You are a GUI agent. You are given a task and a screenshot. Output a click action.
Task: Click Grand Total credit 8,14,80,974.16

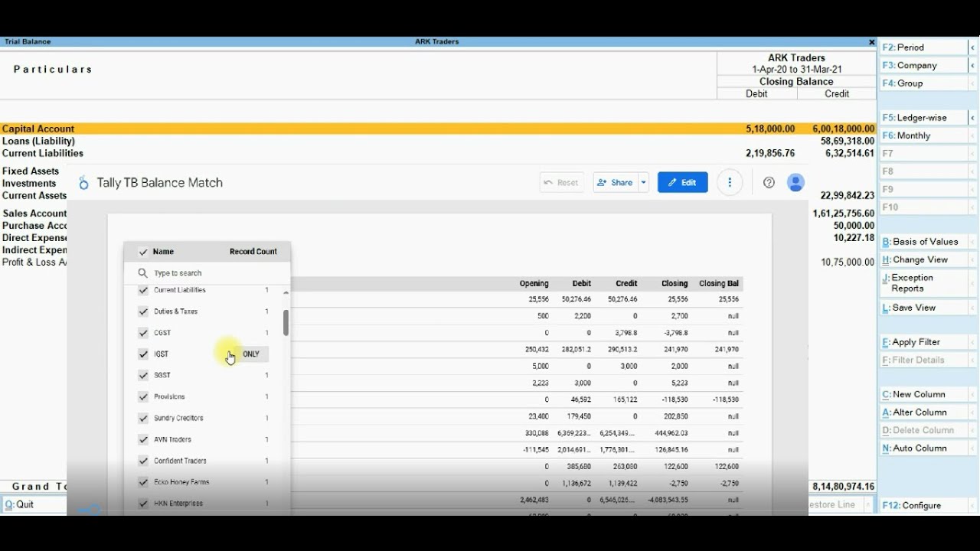843,487
